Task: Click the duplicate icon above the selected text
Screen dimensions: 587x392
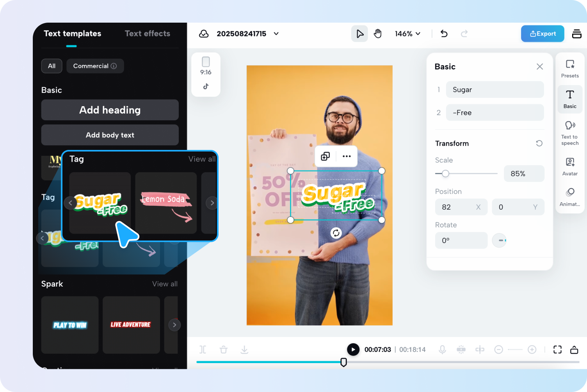Action: point(325,156)
